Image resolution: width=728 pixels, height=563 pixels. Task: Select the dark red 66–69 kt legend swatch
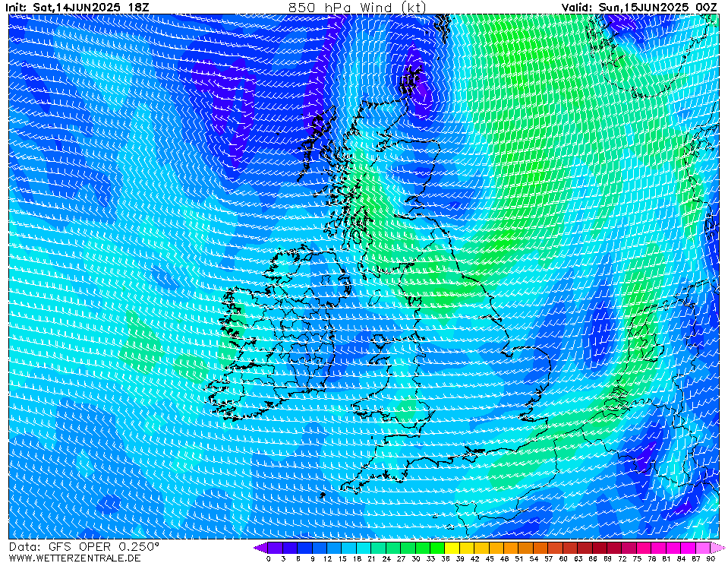600,548
